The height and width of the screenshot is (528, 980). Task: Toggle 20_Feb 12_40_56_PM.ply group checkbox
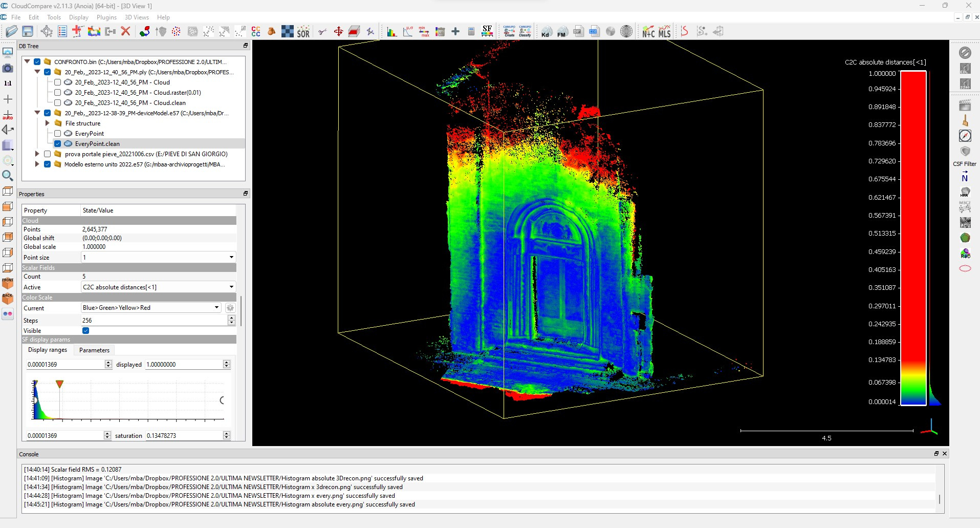point(47,72)
